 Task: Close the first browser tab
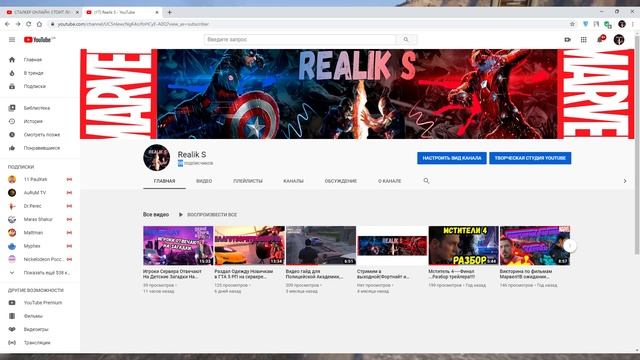click(x=77, y=12)
